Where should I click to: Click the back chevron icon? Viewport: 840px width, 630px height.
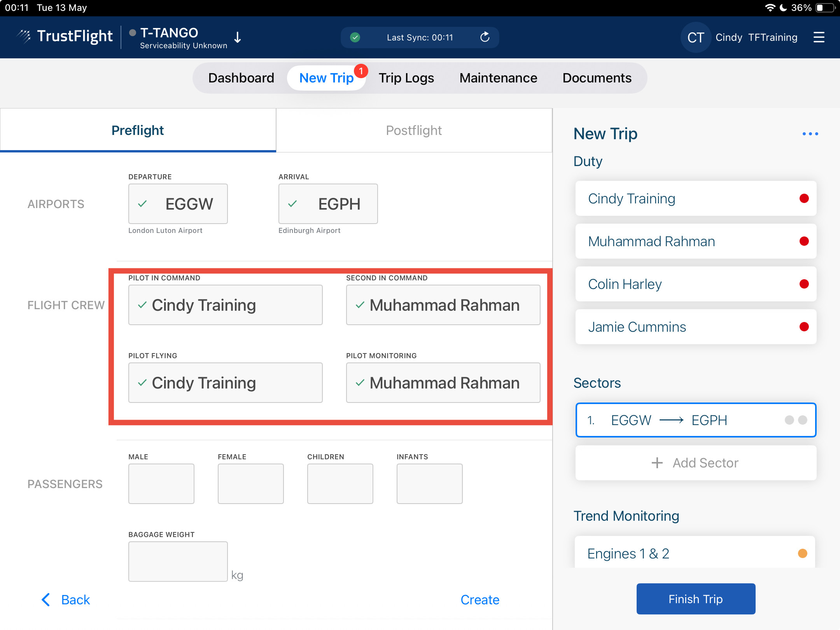click(46, 600)
